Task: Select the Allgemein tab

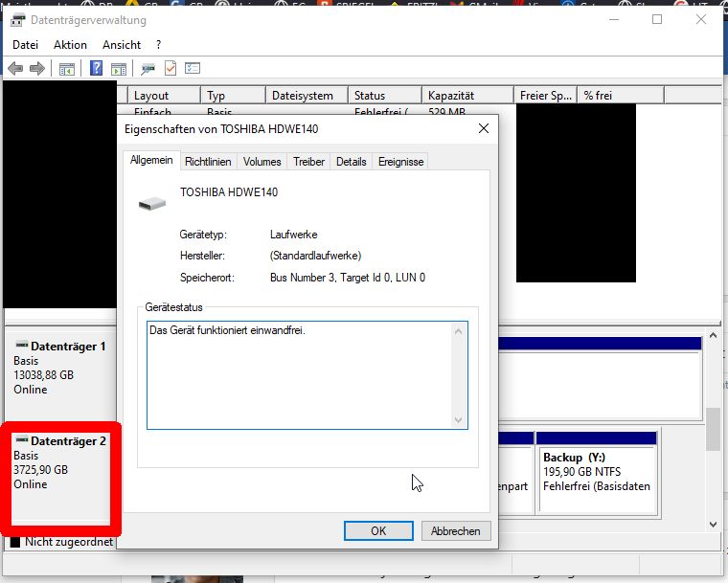Action: (x=151, y=160)
